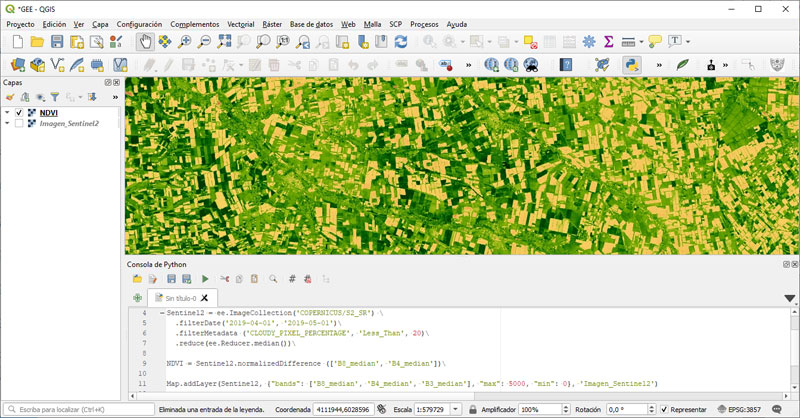Screen dimensions: 800x418
Task: Increase the Amplificador magnifier stepper
Action: [566, 407]
